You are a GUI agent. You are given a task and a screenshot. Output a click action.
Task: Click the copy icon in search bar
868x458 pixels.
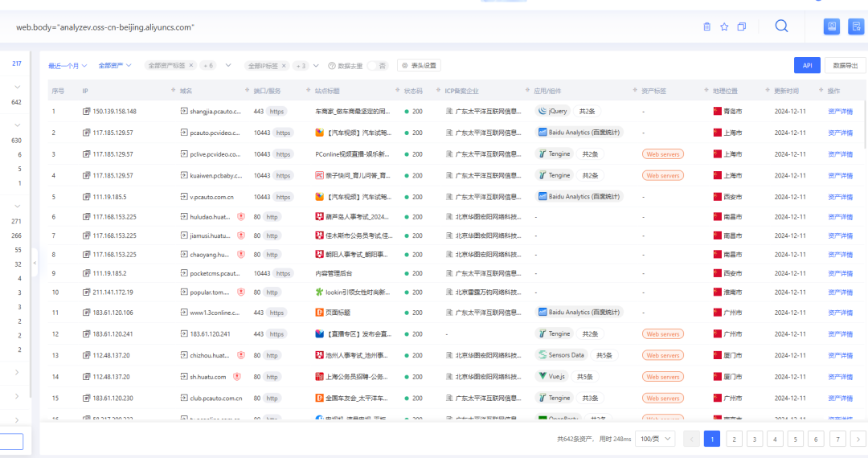pos(742,27)
